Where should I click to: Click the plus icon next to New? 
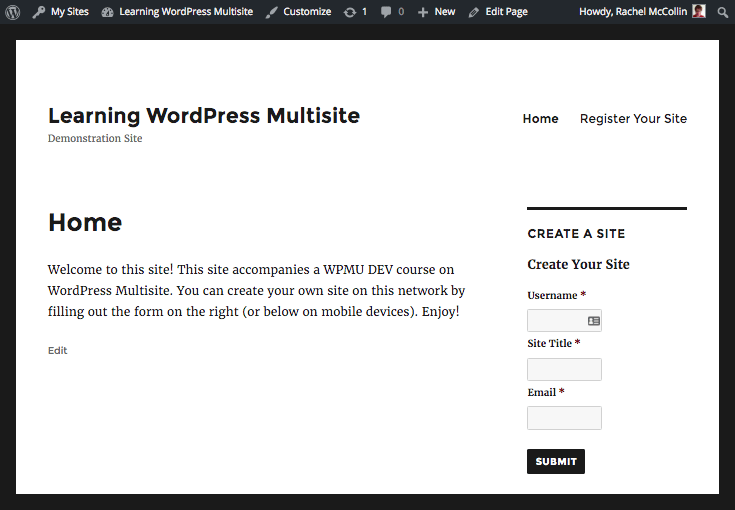[422, 12]
